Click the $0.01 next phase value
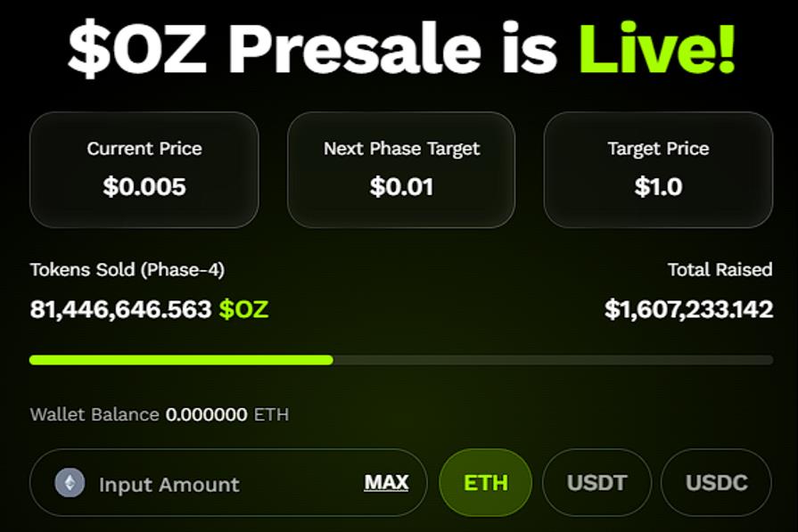This screenshot has width=798, height=532. tap(401, 186)
